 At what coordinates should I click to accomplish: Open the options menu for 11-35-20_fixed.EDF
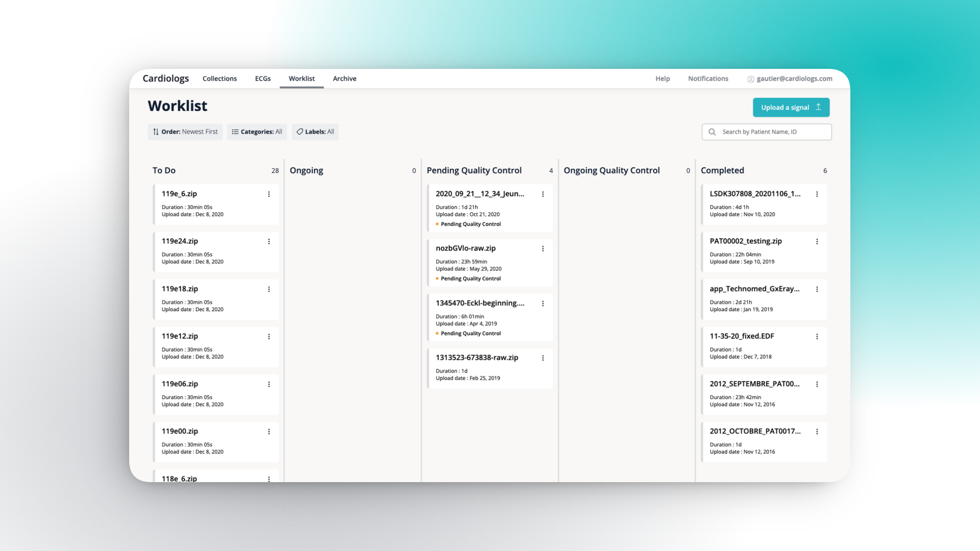pyautogui.click(x=817, y=336)
